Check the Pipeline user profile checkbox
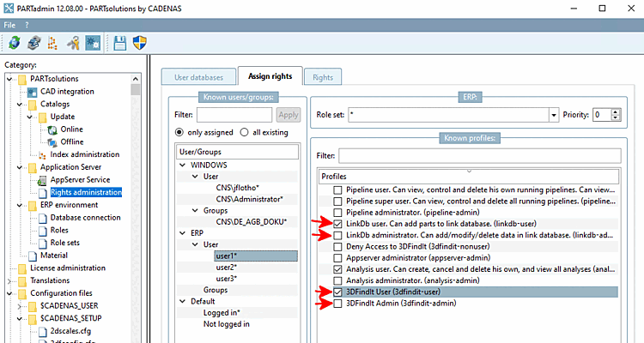 coord(337,190)
